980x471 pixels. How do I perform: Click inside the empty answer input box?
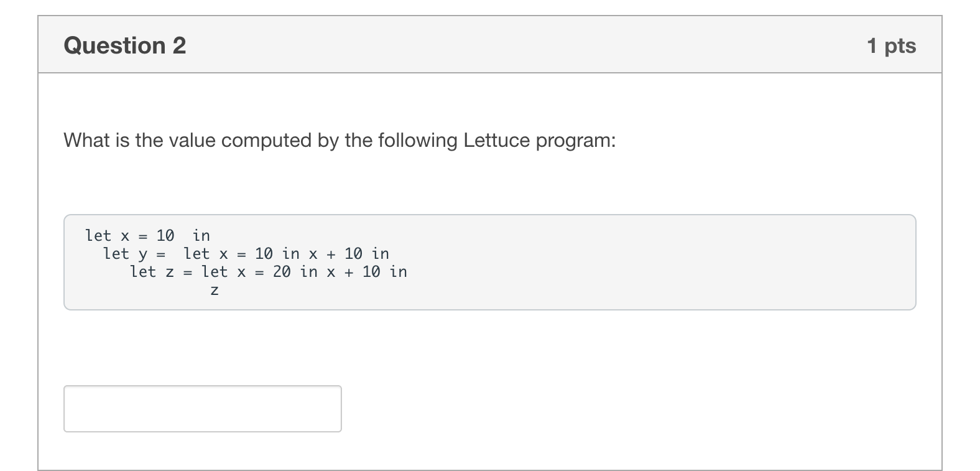pyautogui.click(x=202, y=409)
